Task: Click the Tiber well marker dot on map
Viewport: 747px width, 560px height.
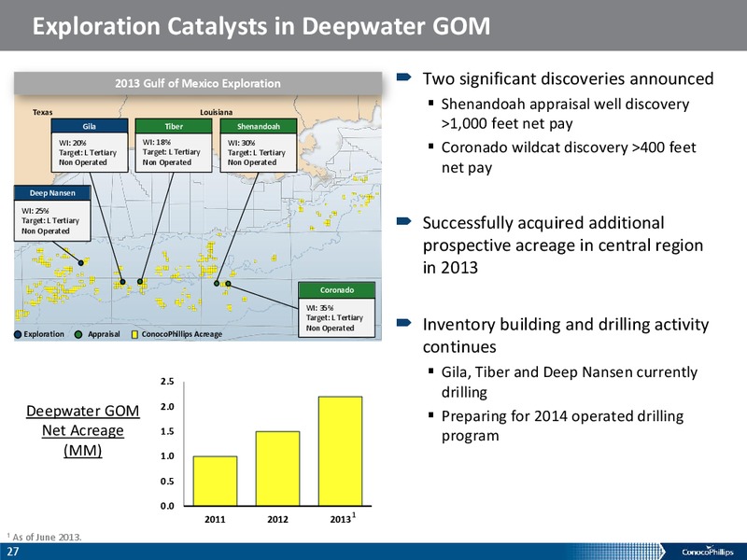Action: pos(140,282)
